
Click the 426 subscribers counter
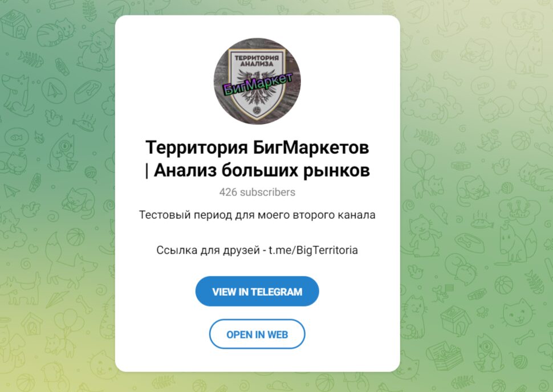point(257,192)
